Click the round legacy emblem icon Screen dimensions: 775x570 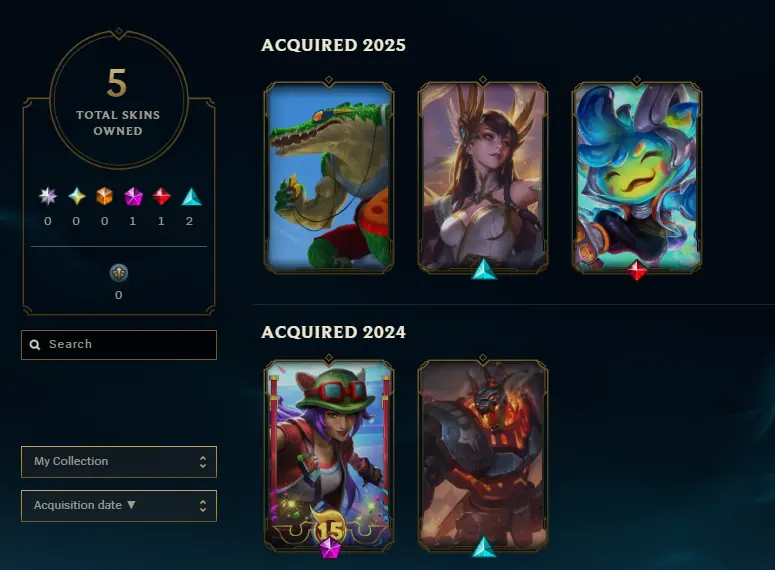(x=119, y=273)
